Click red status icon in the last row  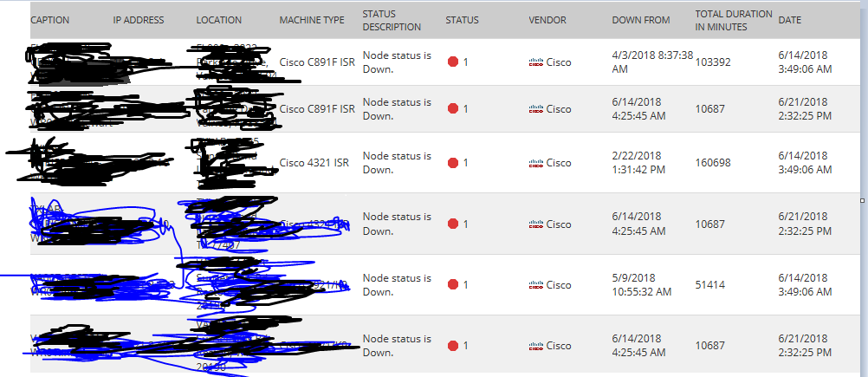coord(453,346)
